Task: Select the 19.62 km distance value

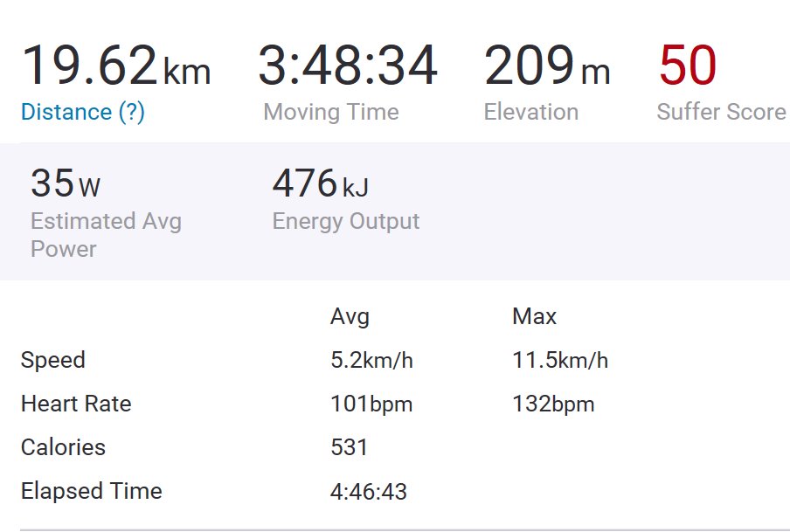Action: tap(116, 66)
